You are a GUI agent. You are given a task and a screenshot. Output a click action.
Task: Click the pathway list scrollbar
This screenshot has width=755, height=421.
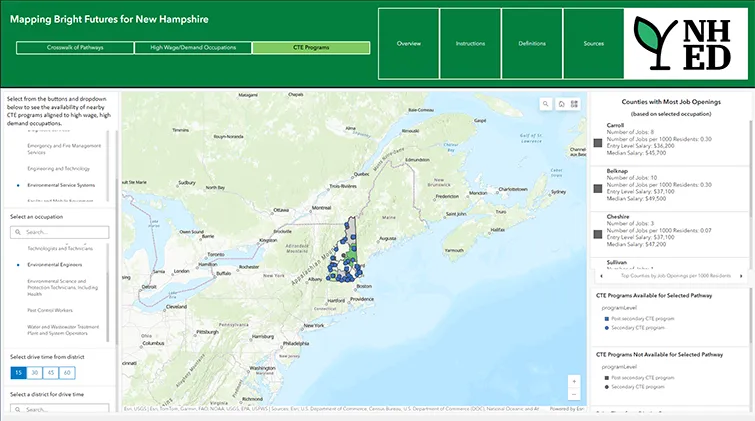(107, 165)
